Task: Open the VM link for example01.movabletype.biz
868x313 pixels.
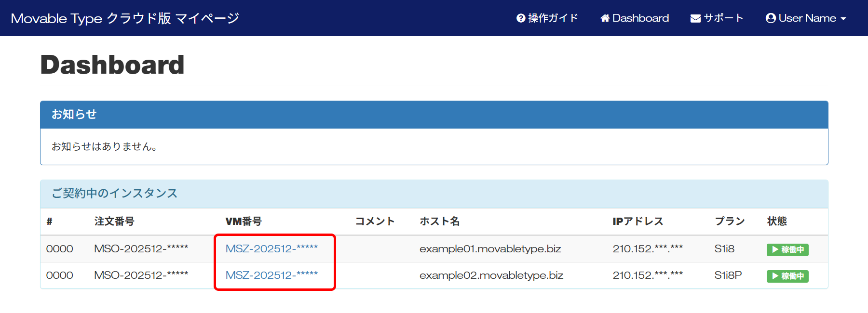Action: click(271, 248)
